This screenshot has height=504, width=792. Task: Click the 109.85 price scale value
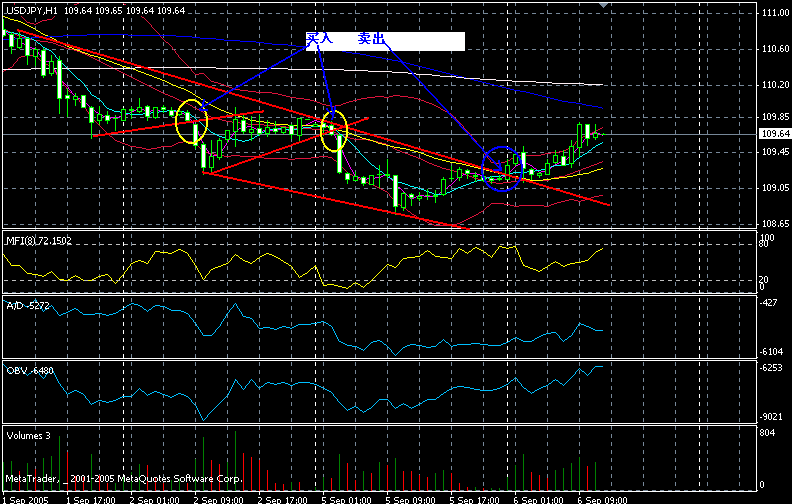(775, 117)
